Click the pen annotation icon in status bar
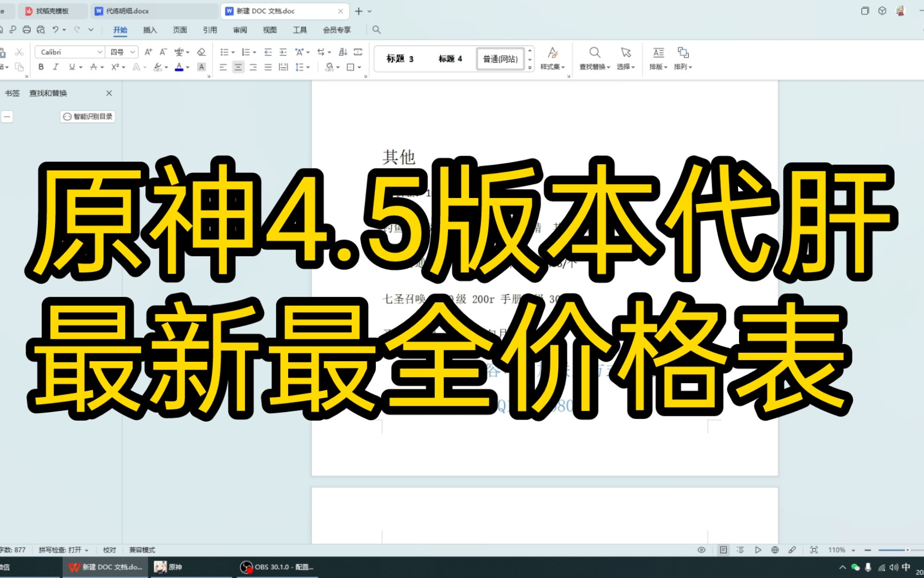 pyautogui.click(x=792, y=550)
